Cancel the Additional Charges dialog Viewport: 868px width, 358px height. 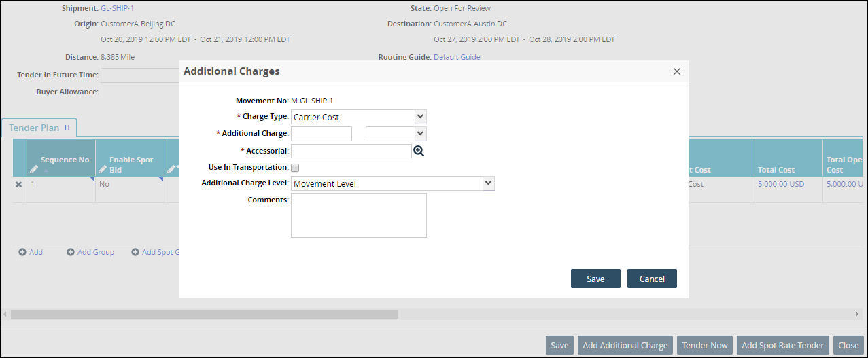click(651, 279)
